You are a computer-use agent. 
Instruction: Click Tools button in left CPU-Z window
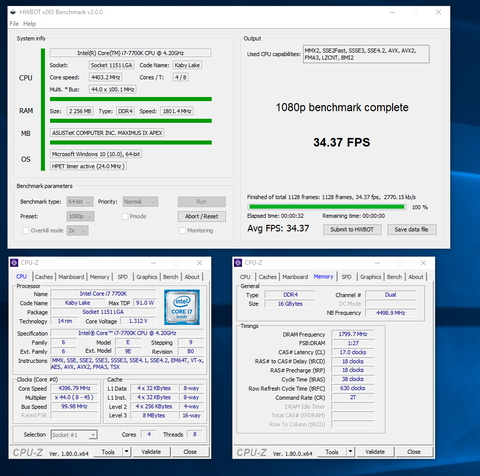click(108, 452)
